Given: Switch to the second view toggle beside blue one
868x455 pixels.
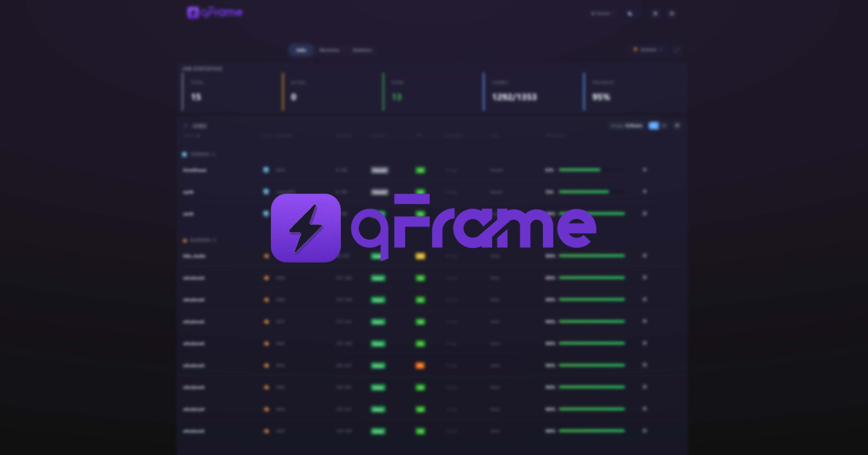Looking at the screenshot, I should click(x=664, y=126).
